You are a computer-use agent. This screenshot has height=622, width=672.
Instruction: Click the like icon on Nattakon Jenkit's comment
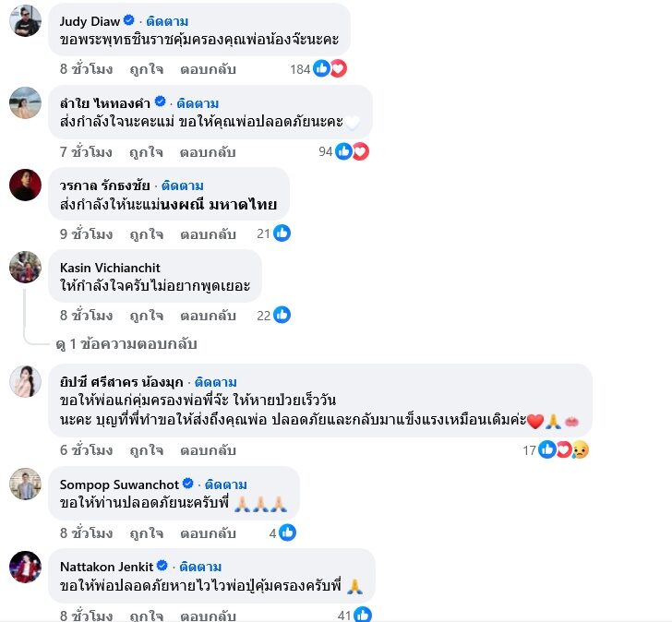(x=362, y=615)
